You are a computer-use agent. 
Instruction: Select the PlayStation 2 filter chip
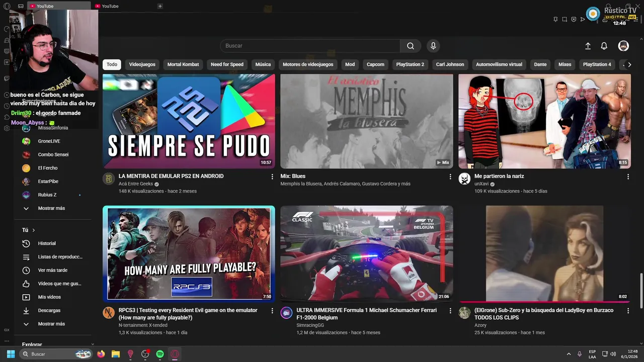[x=410, y=64]
